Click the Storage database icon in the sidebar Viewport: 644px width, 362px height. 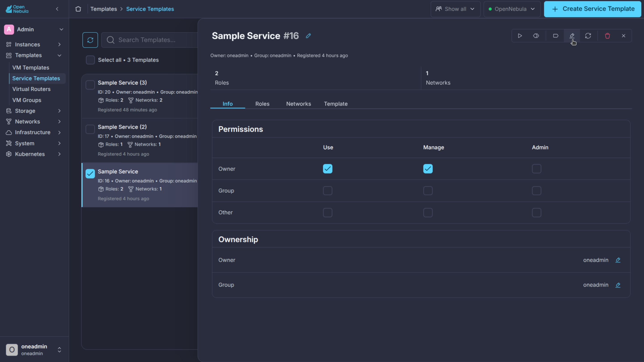[9, 111]
